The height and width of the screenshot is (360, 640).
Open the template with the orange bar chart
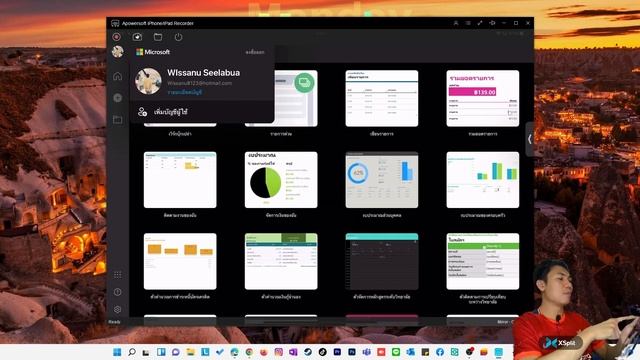[180, 261]
